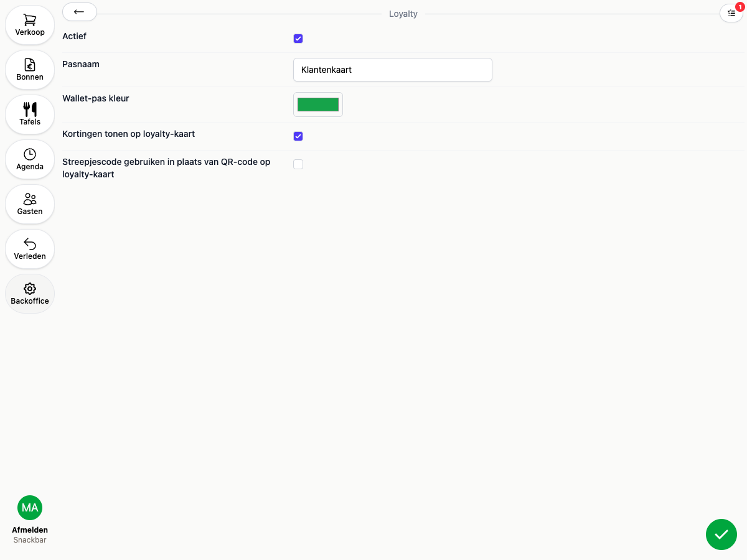Click the Streepjescode gebruiken label text

click(x=166, y=168)
